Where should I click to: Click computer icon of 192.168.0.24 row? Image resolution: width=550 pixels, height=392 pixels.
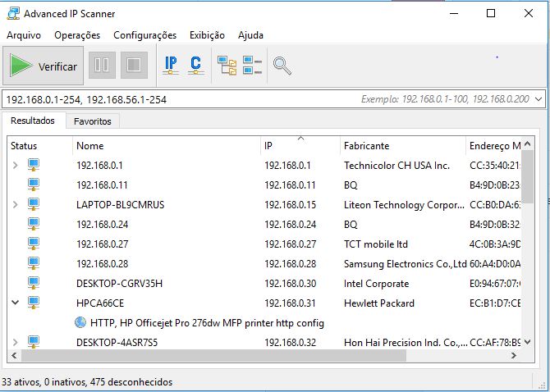click(x=34, y=224)
